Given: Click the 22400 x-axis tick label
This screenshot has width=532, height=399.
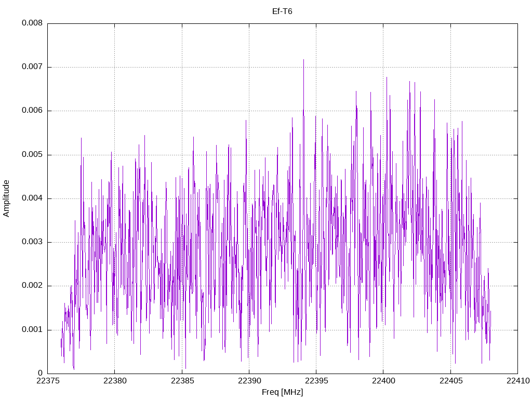Looking at the screenshot, I should click(383, 381).
